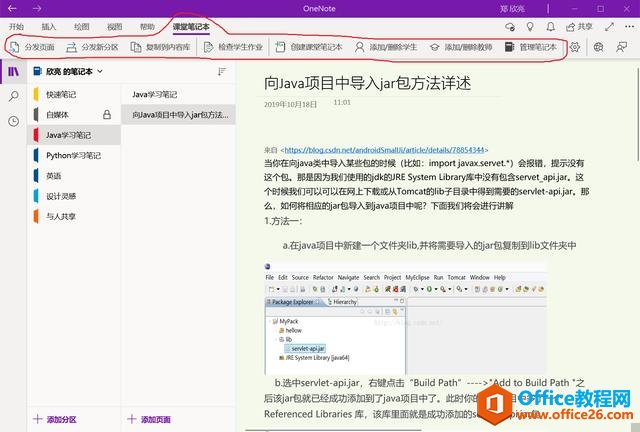Open the search magnifier in sidebar
This screenshot has width=640, height=432.
[x=13, y=96]
